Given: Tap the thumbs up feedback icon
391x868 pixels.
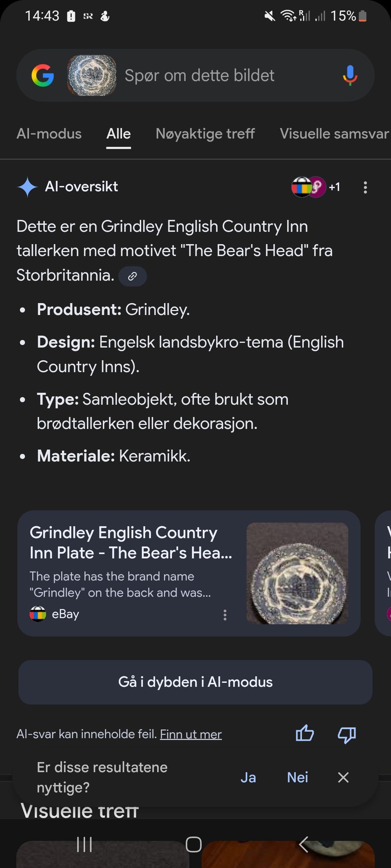Looking at the screenshot, I should point(305,734).
